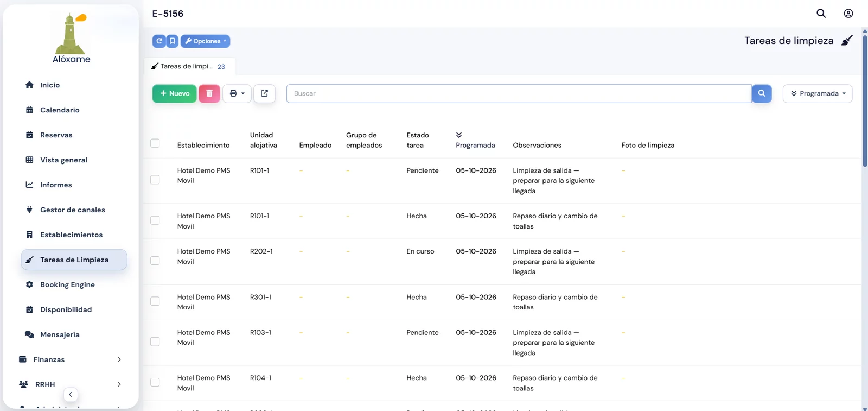Open the Programada sort dropdown
The width and height of the screenshot is (868, 411).
pos(818,93)
